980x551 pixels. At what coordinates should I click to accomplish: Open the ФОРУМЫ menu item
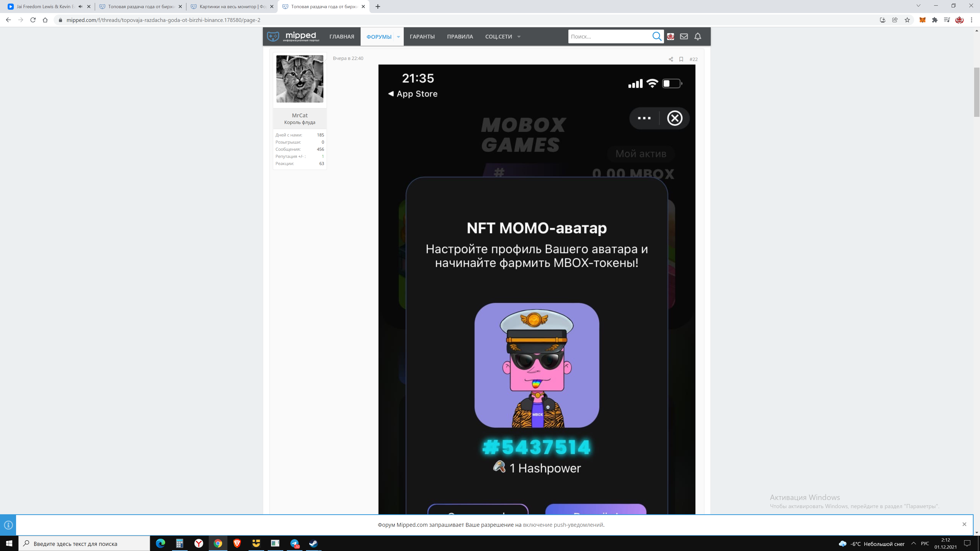coord(379,36)
